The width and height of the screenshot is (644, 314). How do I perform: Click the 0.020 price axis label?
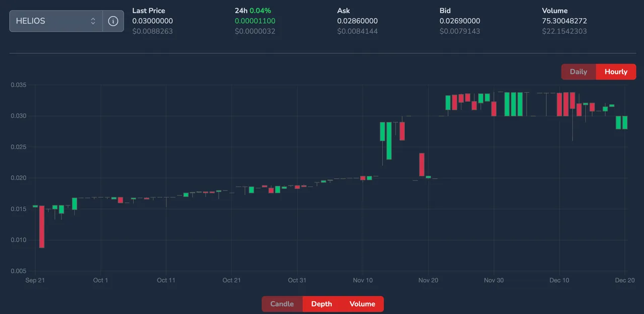coord(18,178)
